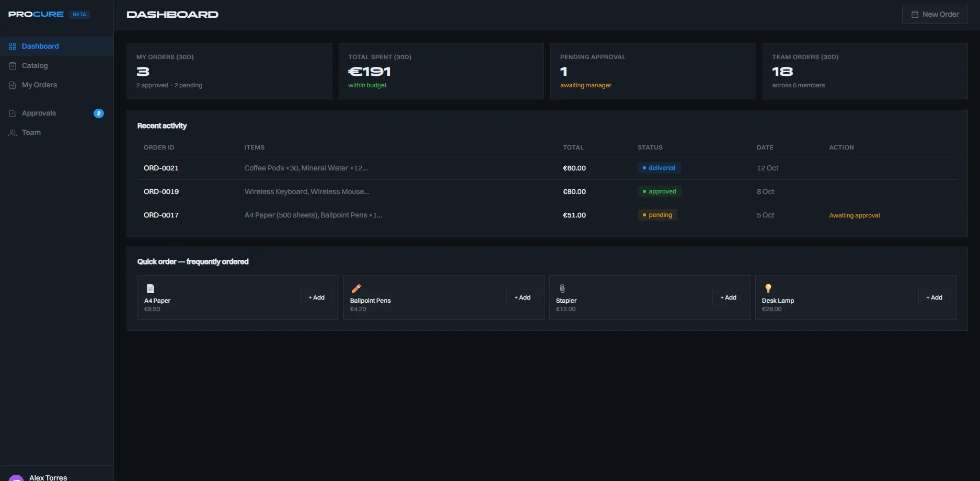Go to the Catalog page

click(x=56, y=66)
